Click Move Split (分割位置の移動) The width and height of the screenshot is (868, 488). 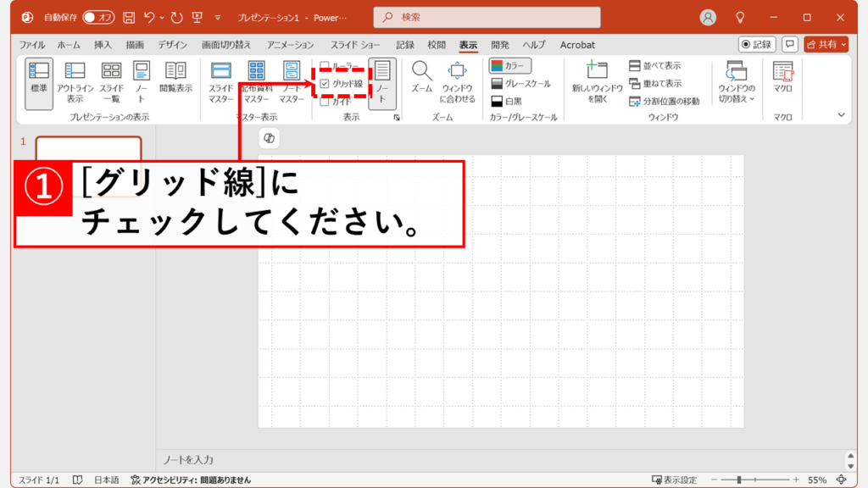pos(665,102)
